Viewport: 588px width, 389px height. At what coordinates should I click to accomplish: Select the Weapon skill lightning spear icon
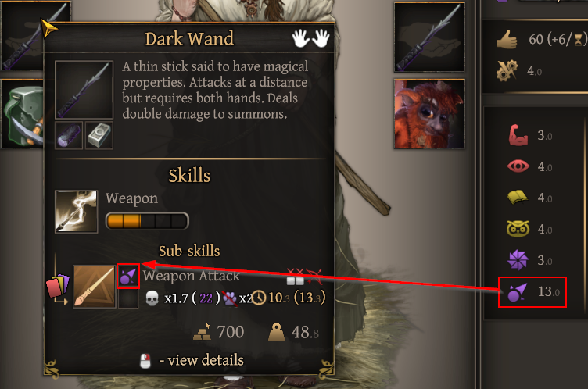[x=77, y=212]
